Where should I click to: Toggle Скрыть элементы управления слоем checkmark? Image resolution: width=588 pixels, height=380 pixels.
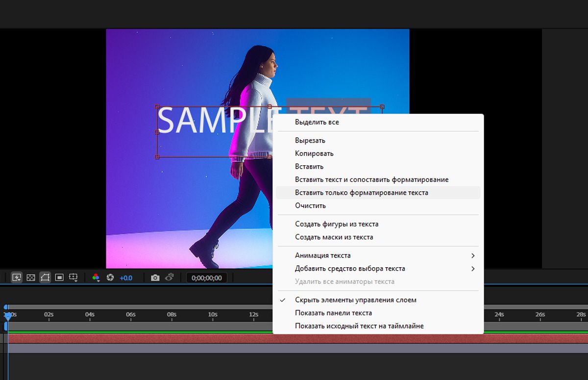(378, 300)
